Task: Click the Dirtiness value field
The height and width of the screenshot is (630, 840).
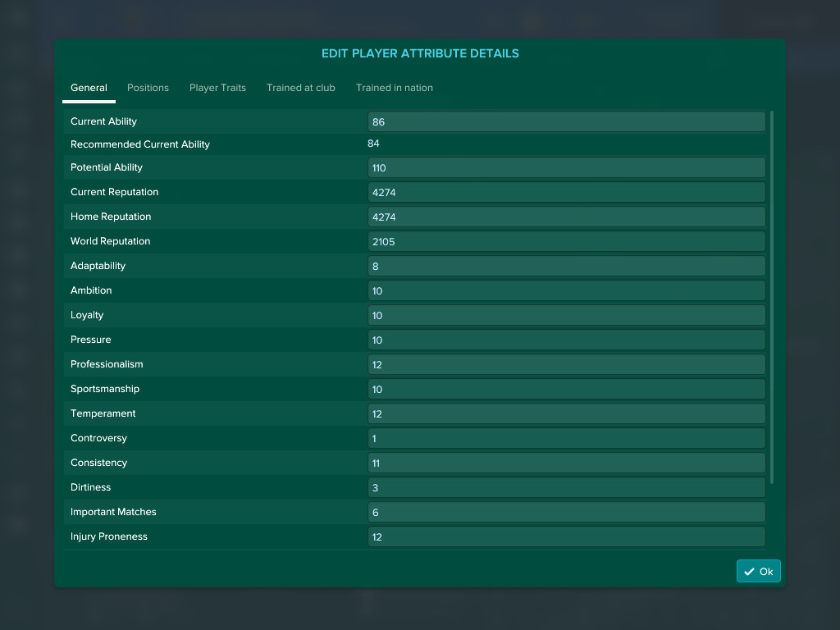Action: coord(566,487)
